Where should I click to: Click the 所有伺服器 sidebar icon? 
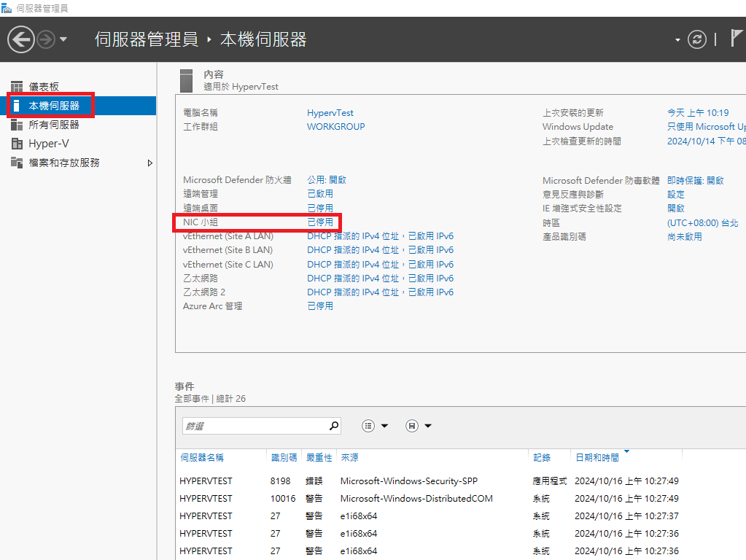click(x=17, y=125)
